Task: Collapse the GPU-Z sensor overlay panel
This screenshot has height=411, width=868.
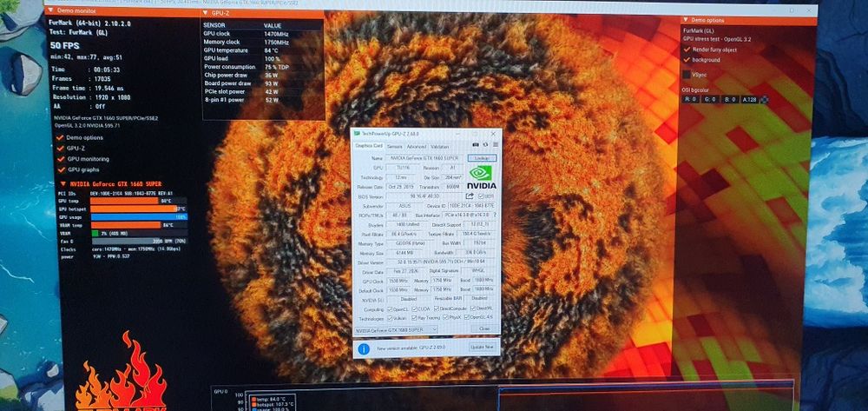Action: click(x=206, y=12)
